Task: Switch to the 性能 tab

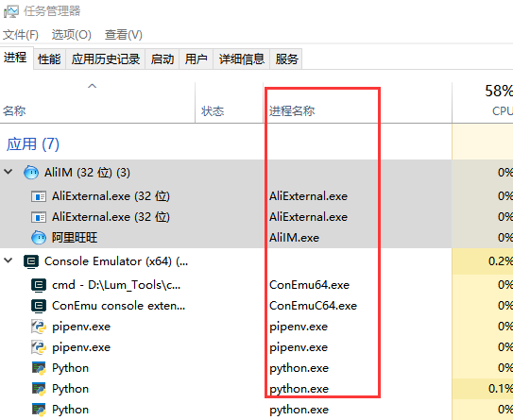Action: (x=49, y=59)
